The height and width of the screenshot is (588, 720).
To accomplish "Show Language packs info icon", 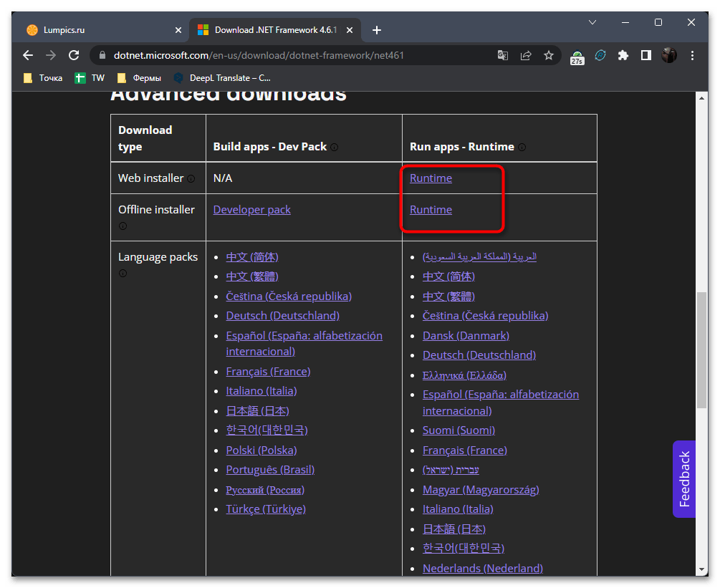I will pos(123,274).
